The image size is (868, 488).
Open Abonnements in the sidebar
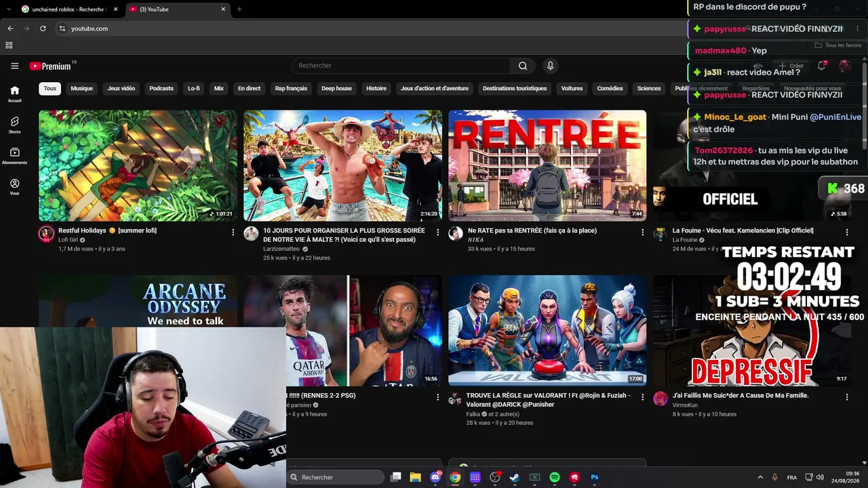click(15, 156)
